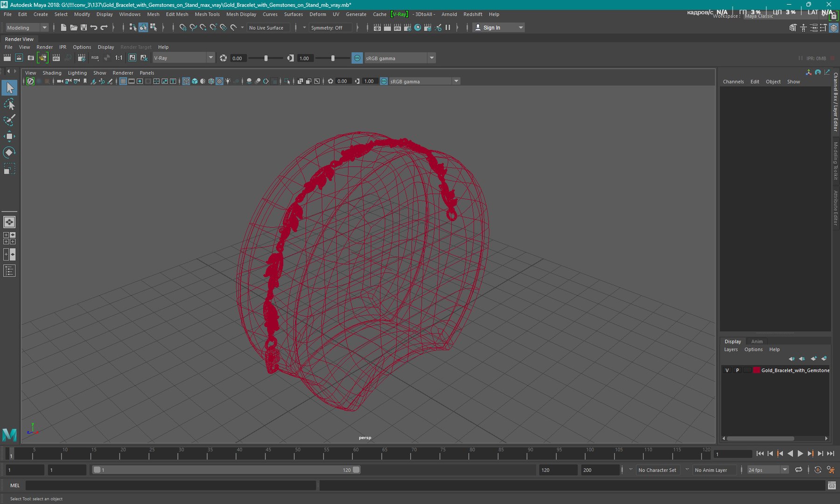
Task: Click the Scale tool icon
Action: tap(9, 168)
